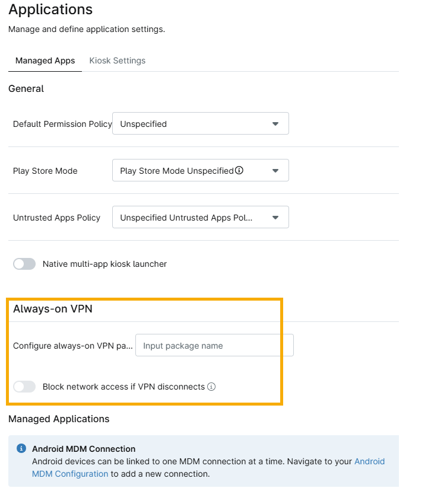The height and width of the screenshot is (504, 428).
Task: Click the info icon after Block network access
Action: (x=211, y=387)
